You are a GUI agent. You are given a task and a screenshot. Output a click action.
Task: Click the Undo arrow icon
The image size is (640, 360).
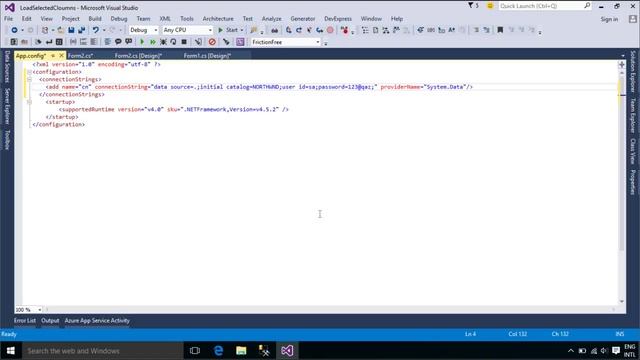96,30
